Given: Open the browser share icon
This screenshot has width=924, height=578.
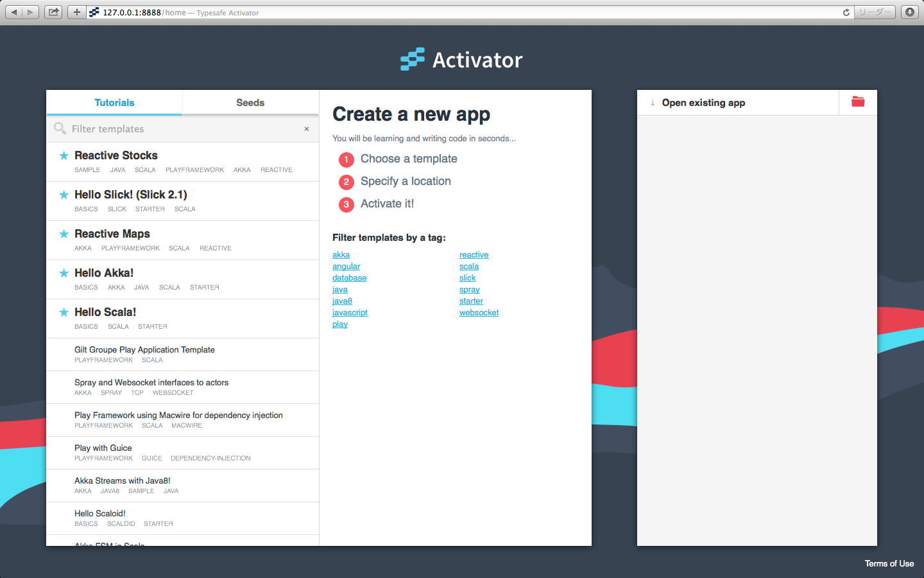Looking at the screenshot, I should [x=54, y=12].
